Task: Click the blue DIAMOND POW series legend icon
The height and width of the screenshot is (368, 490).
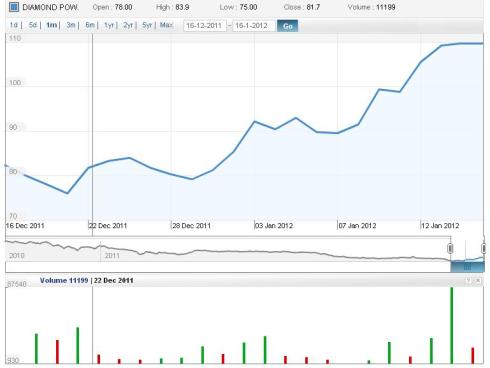Action: (x=14, y=7)
